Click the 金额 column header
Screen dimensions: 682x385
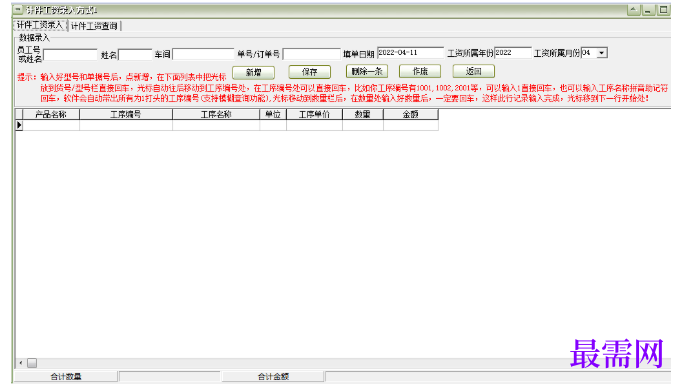(411, 114)
